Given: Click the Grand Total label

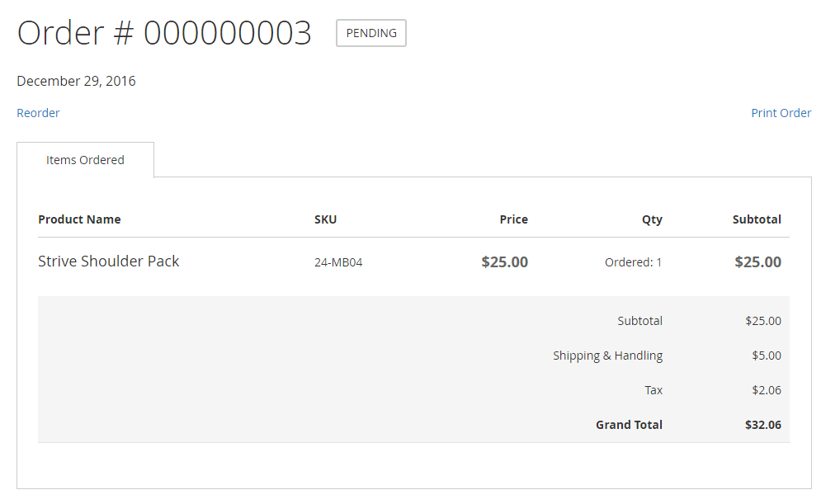Looking at the screenshot, I should point(629,425).
